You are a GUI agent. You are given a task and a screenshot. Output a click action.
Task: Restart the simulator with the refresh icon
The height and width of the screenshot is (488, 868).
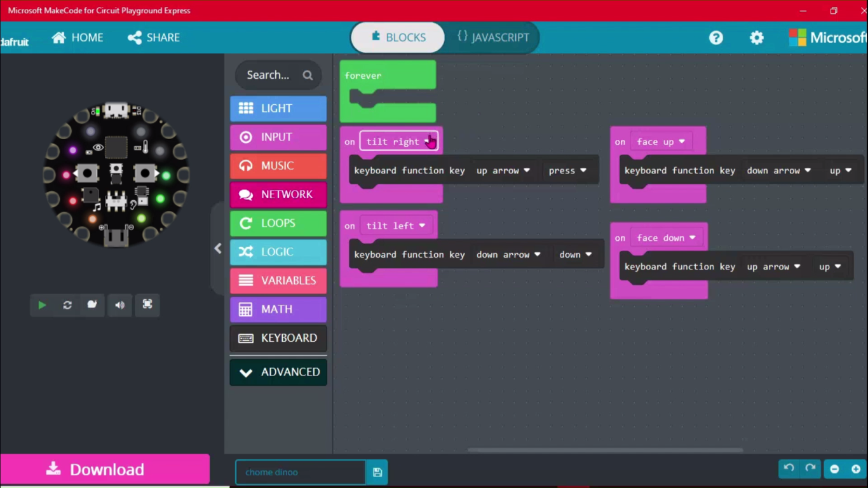point(67,305)
